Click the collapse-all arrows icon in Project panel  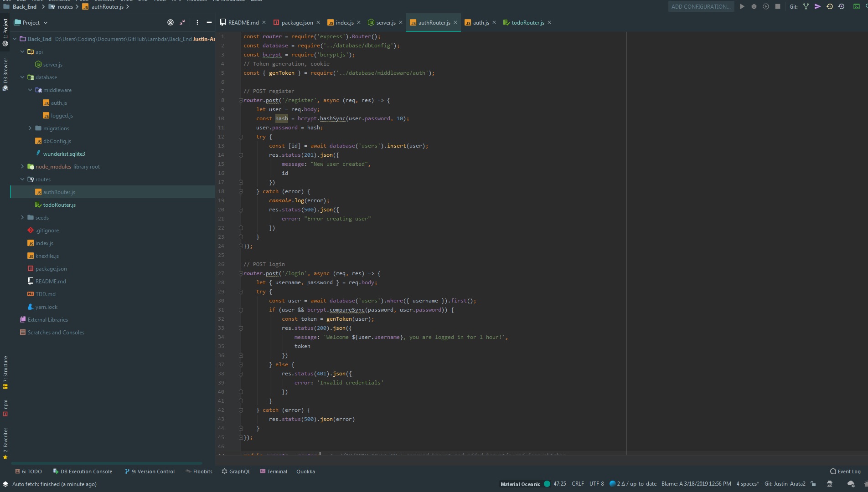182,22
